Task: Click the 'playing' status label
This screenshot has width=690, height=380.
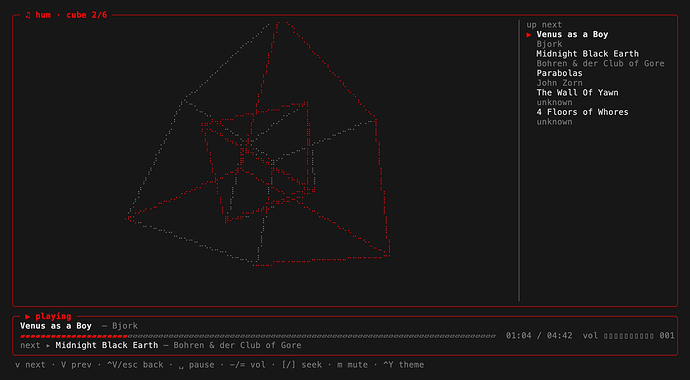Action: [53, 316]
